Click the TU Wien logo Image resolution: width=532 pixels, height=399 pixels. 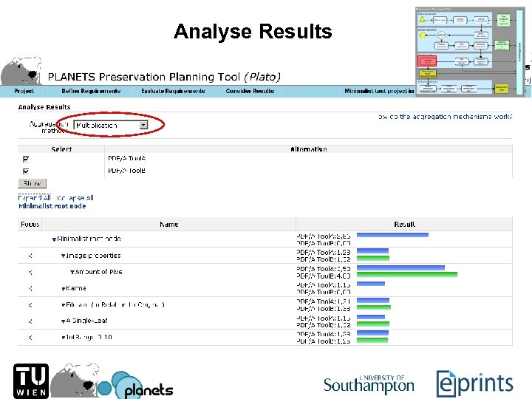pos(31,381)
